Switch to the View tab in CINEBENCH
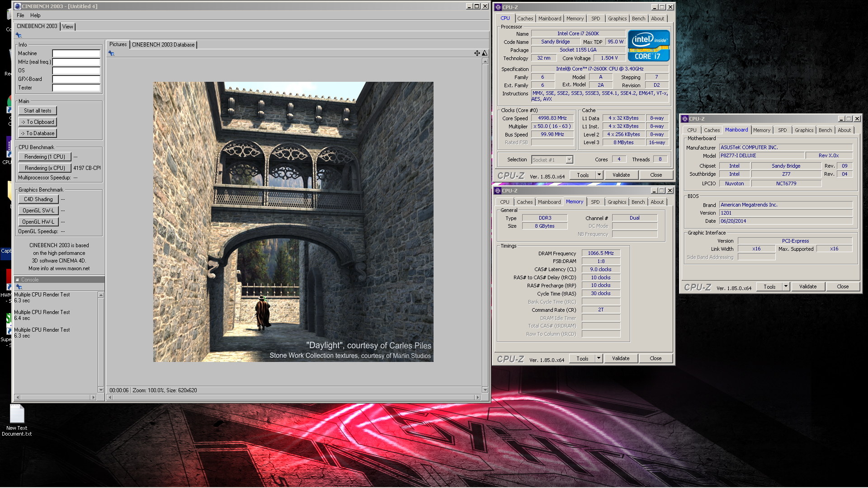 [x=68, y=27]
